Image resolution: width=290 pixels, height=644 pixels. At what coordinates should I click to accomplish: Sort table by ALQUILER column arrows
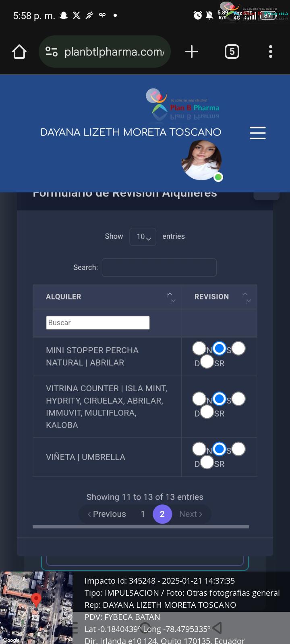coord(171,297)
